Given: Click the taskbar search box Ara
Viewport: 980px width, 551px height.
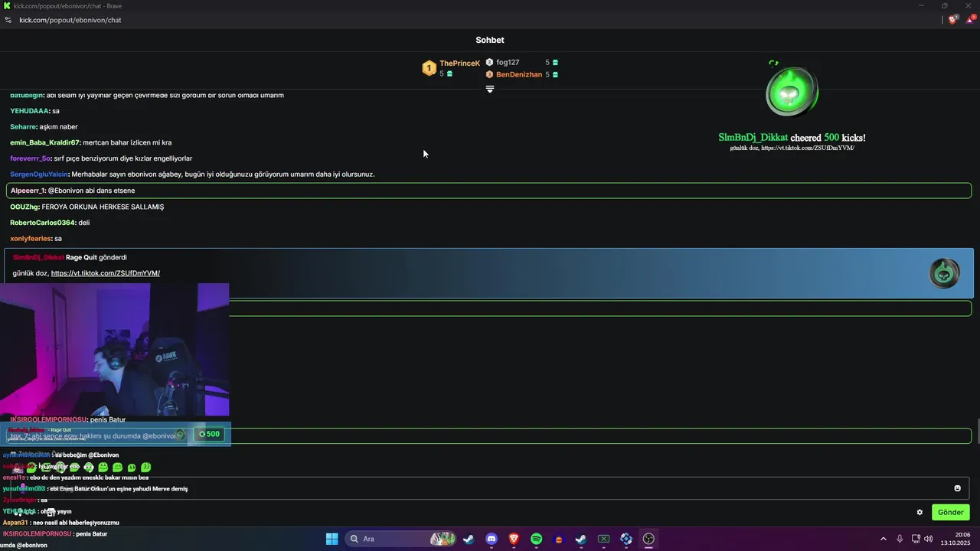Looking at the screenshot, I should pos(400,539).
